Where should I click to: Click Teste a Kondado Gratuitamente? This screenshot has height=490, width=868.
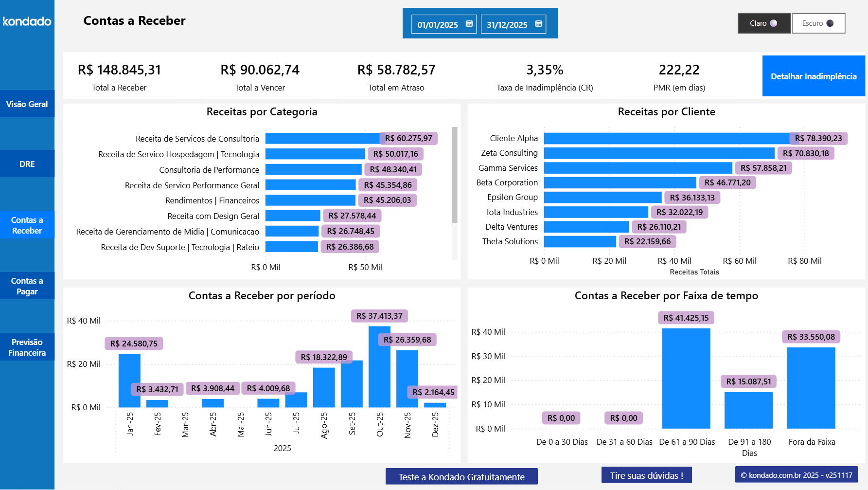(461, 476)
